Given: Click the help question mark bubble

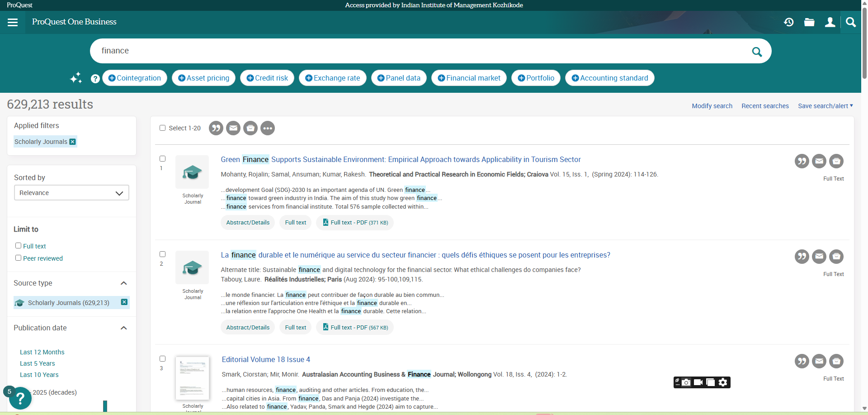Looking at the screenshot, I should pos(19,398).
